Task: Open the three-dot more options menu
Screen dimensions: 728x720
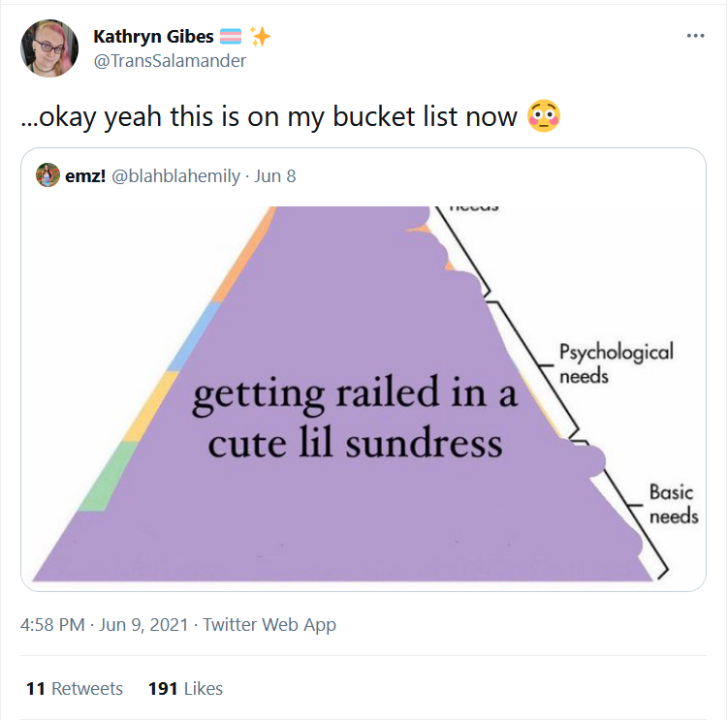Action: click(x=695, y=36)
